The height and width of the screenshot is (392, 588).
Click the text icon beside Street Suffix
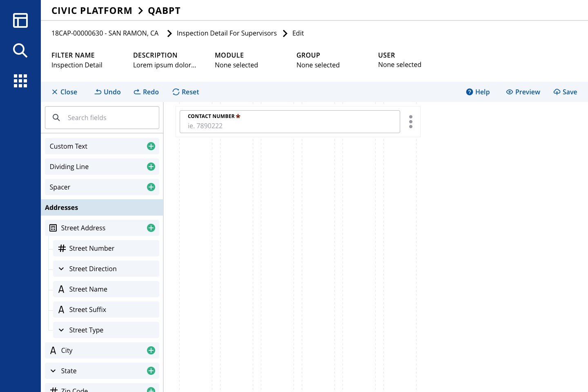61,310
